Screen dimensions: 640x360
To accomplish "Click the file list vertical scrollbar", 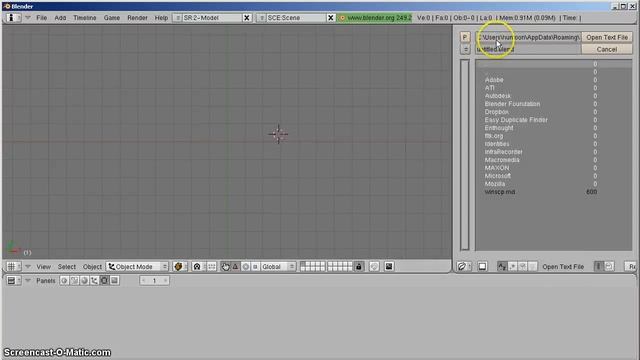I will pyautogui.click(x=465, y=155).
